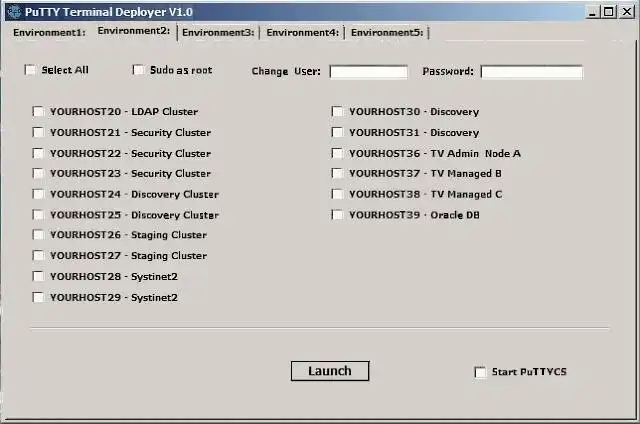
Task: Close the PuTTY Terminal Deployer window
Action: click(627, 12)
